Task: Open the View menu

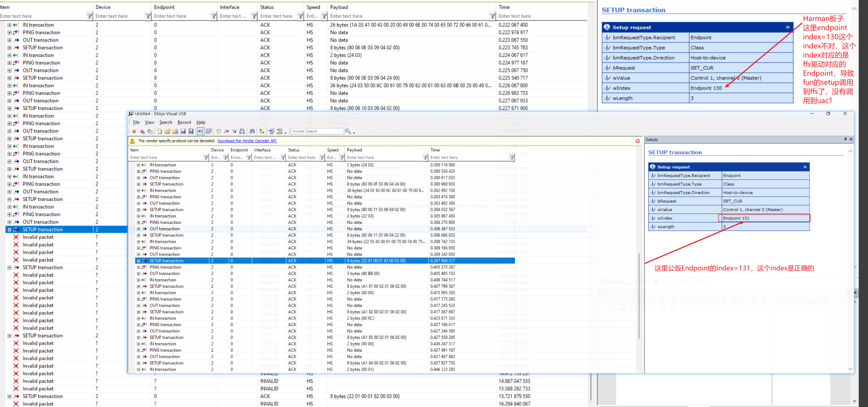Action: pos(149,122)
